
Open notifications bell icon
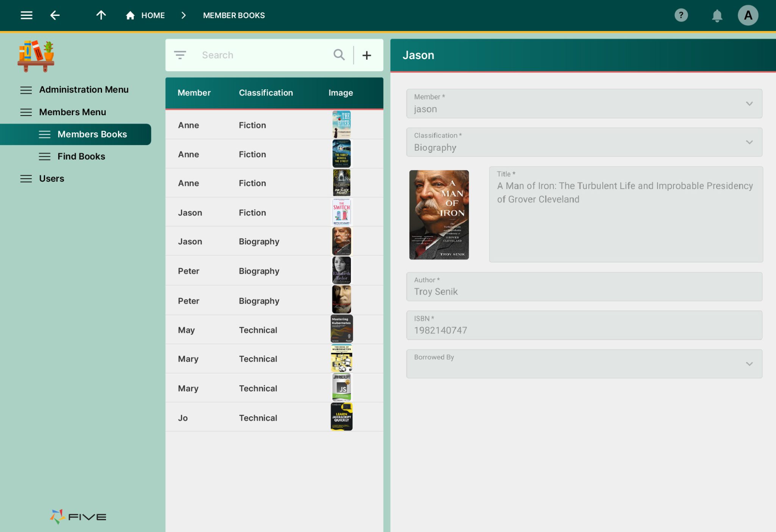point(717,16)
